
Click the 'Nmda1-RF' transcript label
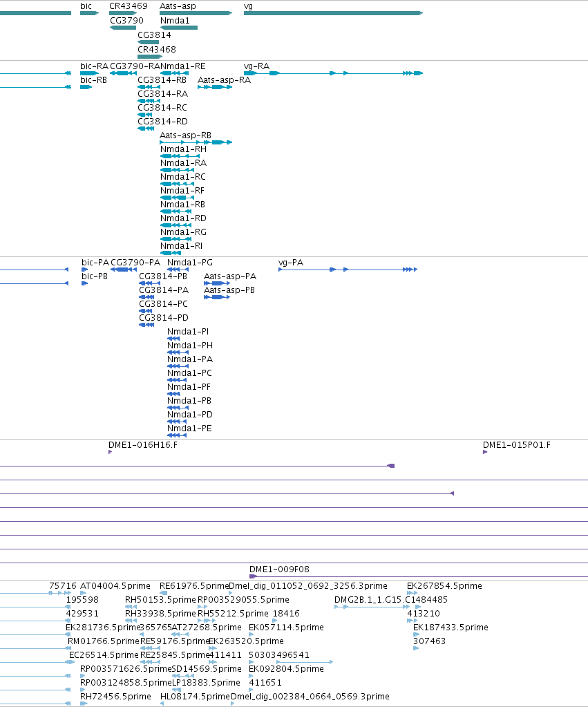tap(182, 191)
